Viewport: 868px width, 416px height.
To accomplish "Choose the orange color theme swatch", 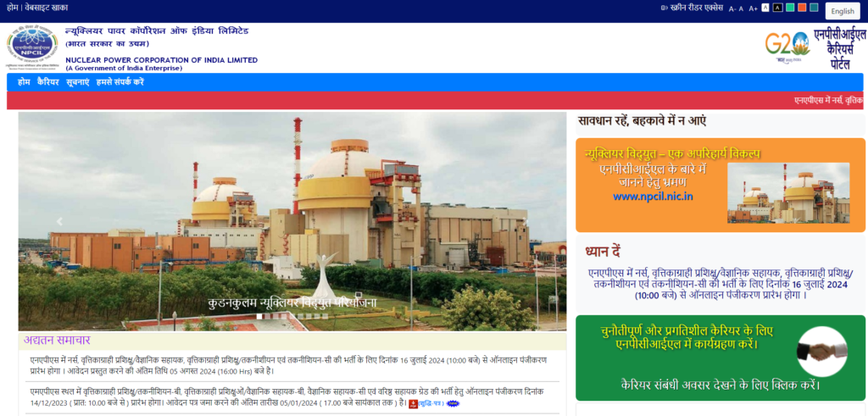I will pyautogui.click(x=802, y=7).
